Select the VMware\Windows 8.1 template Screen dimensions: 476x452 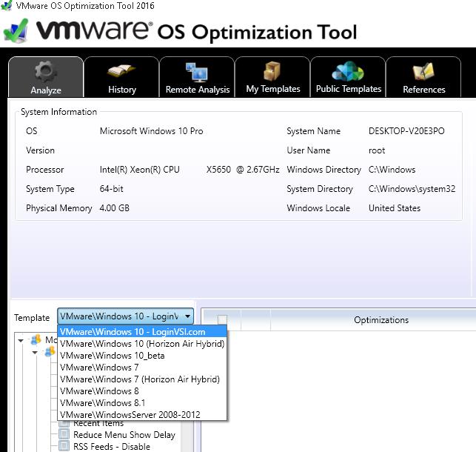coord(142,403)
